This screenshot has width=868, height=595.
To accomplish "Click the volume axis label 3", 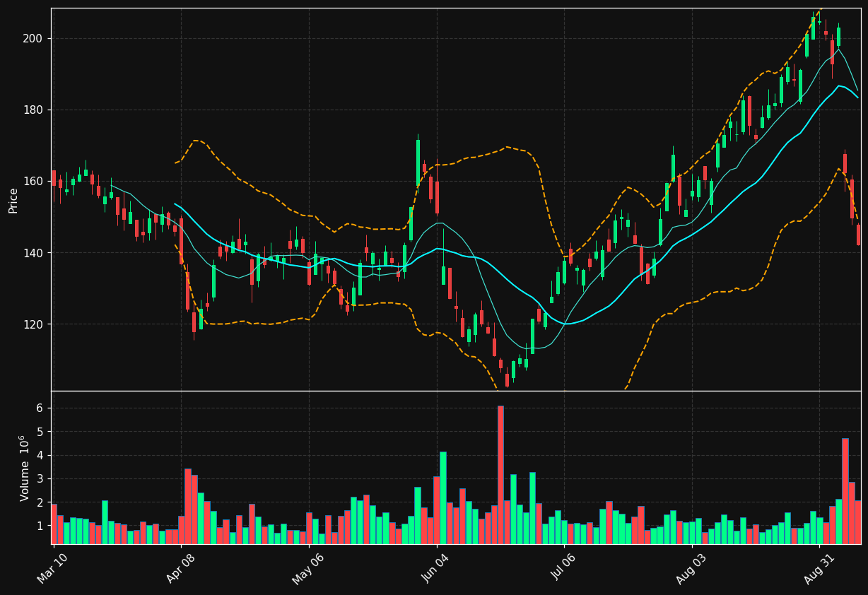I will tap(40, 478).
